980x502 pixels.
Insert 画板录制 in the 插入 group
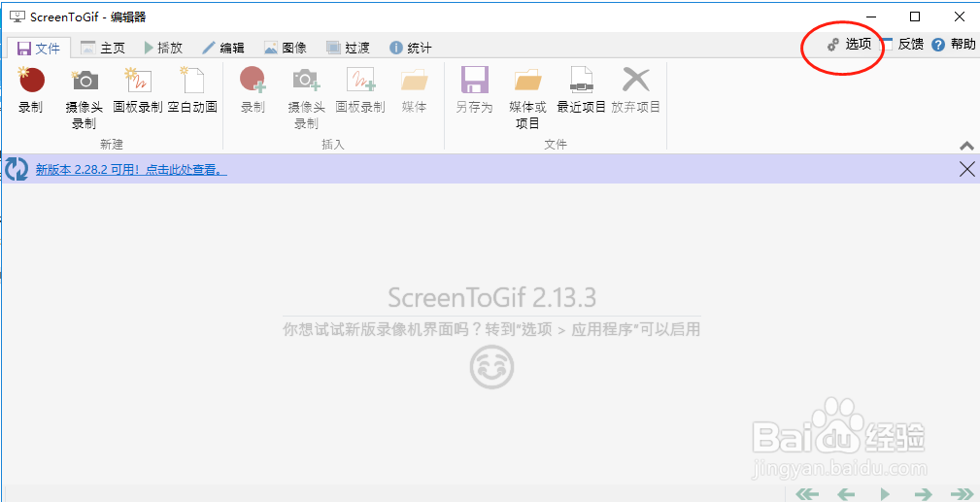pyautogui.click(x=360, y=90)
